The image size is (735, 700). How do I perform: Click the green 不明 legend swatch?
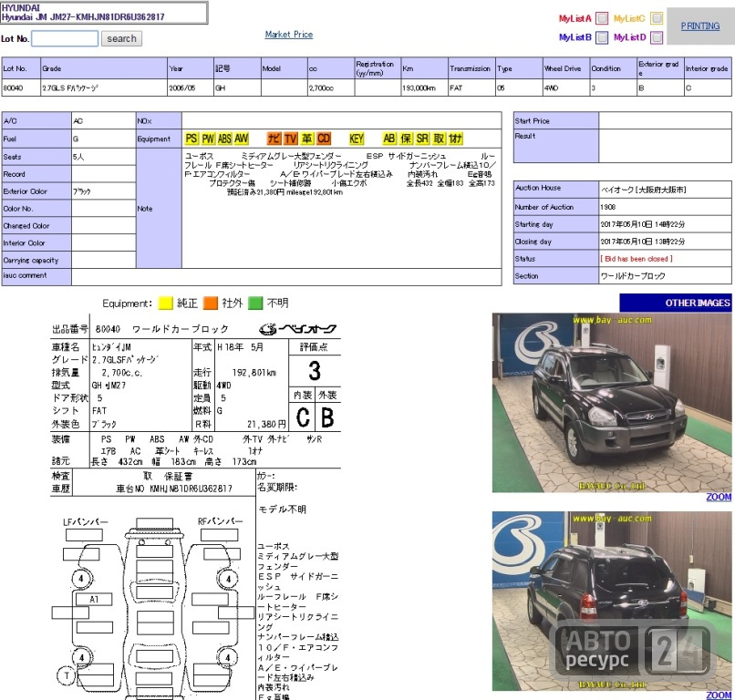point(255,304)
